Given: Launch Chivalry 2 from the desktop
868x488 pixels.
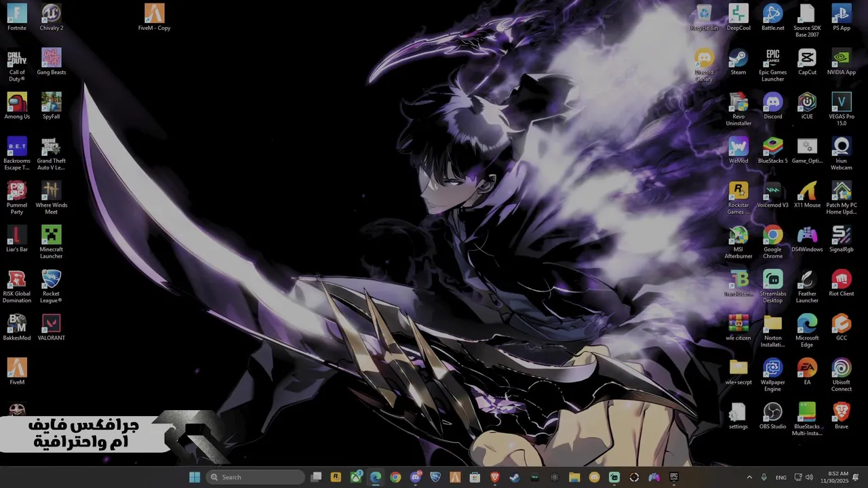Looking at the screenshot, I should point(52,18).
